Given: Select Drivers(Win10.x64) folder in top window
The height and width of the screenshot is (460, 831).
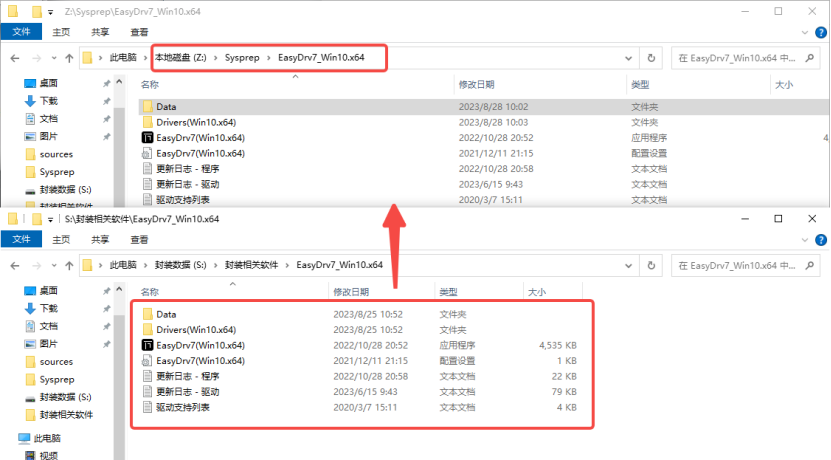Looking at the screenshot, I should pyautogui.click(x=196, y=122).
